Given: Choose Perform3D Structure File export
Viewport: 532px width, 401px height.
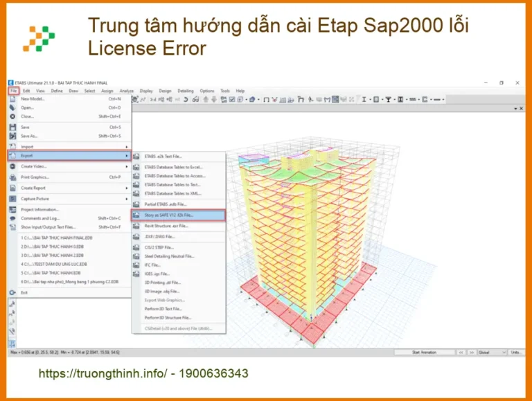Looking at the screenshot, I should coord(179,318).
